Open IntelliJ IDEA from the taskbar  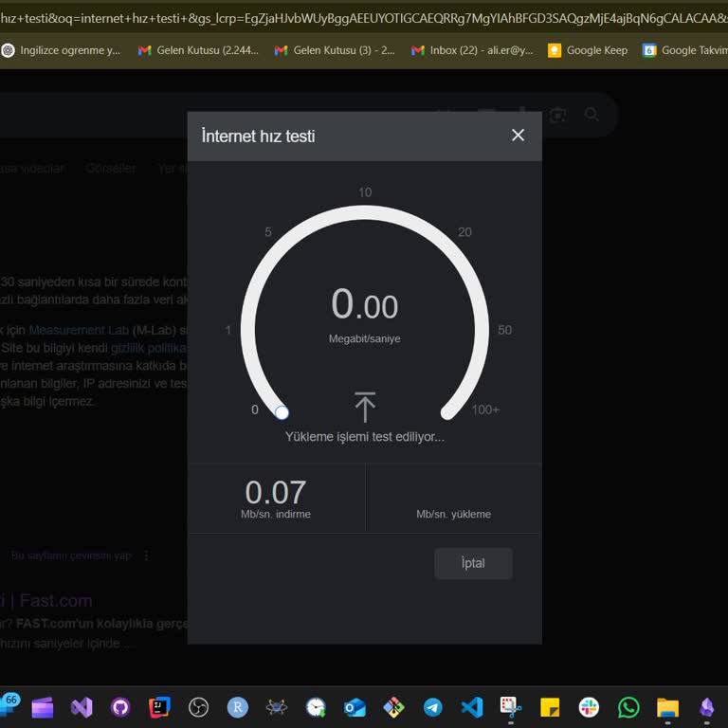[x=159, y=707]
